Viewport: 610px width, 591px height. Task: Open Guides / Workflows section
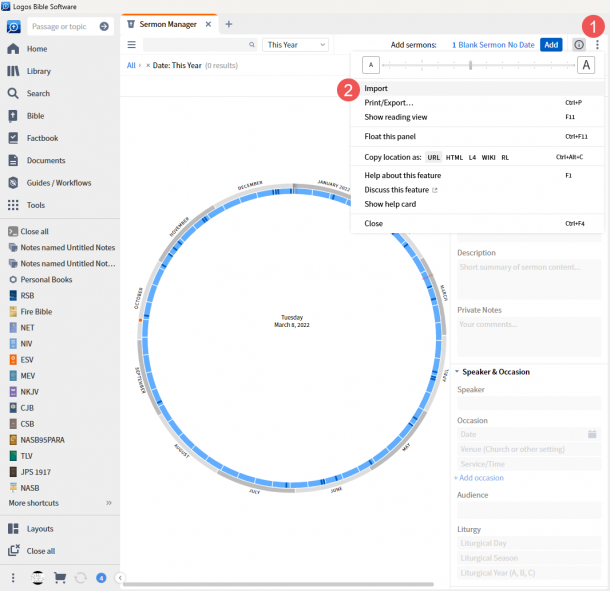[x=59, y=183]
